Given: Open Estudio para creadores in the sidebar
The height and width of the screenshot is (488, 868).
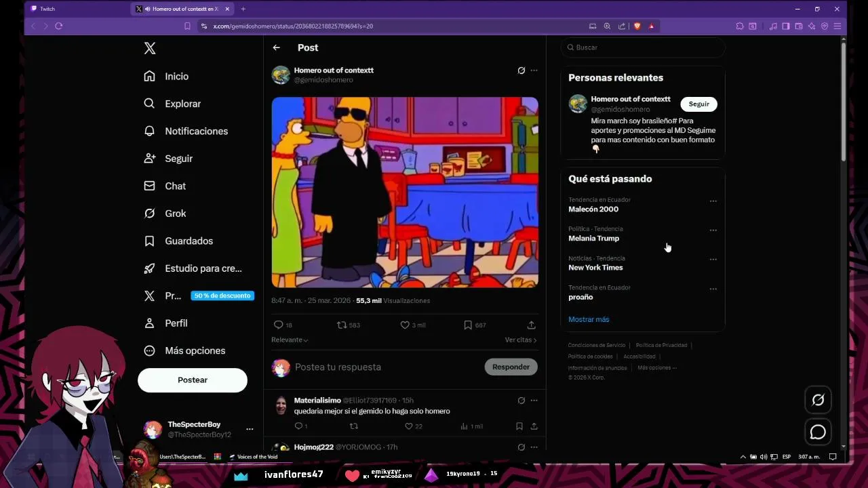Looking at the screenshot, I should point(193,268).
